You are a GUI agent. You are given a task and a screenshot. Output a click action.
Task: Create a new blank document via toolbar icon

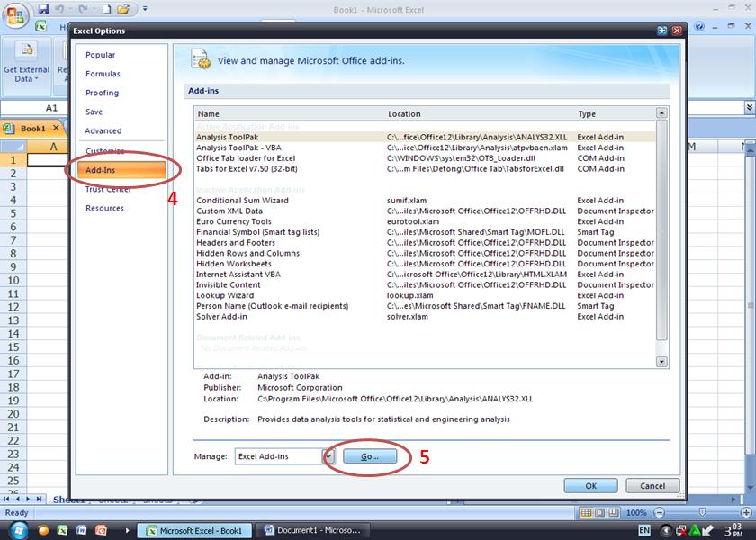pyautogui.click(x=106, y=9)
